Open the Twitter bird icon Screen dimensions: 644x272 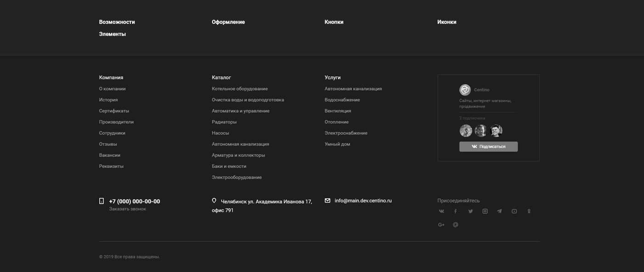(x=470, y=211)
